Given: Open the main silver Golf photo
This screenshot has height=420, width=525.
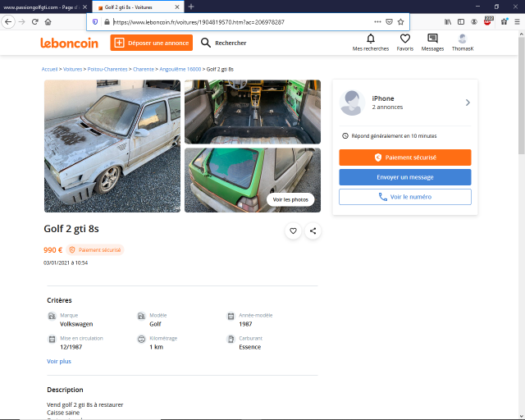Looking at the screenshot, I should 112,146.
